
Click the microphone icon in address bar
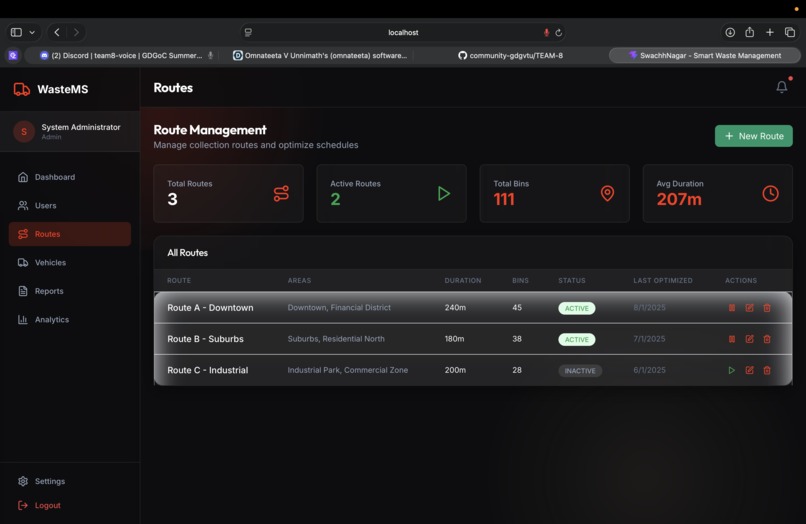(546, 33)
